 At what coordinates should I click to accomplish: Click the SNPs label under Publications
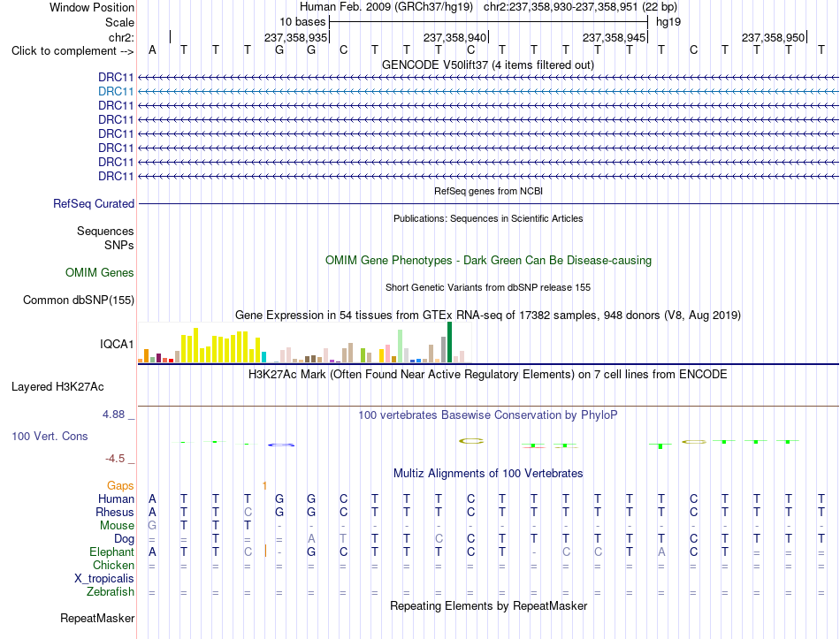point(119,245)
